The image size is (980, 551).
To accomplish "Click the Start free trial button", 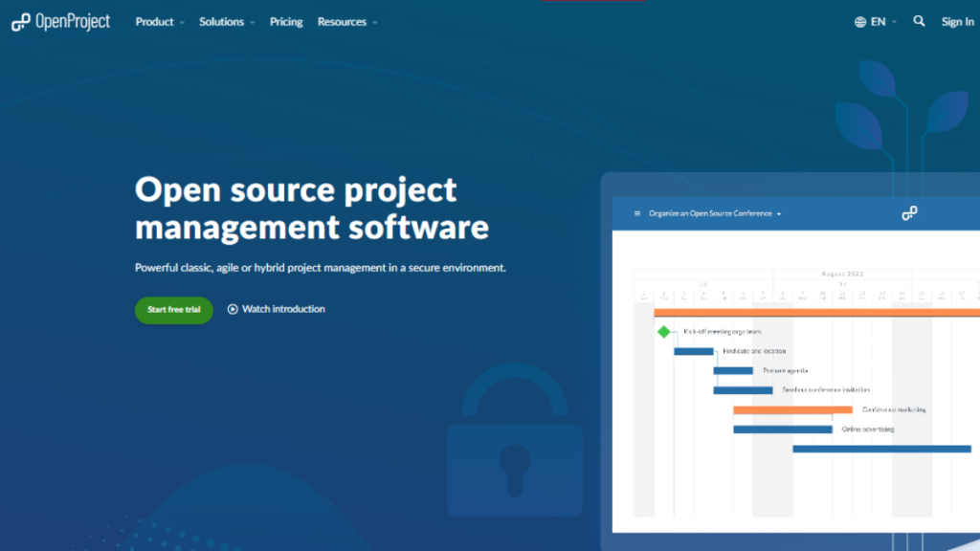I will [x=173, y=310].
